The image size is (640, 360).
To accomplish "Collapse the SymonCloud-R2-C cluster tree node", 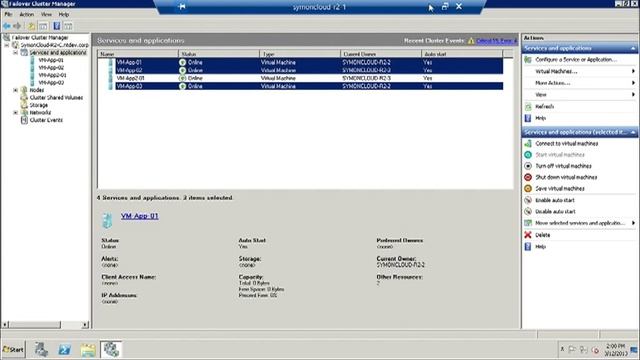I will click(7, 45).
